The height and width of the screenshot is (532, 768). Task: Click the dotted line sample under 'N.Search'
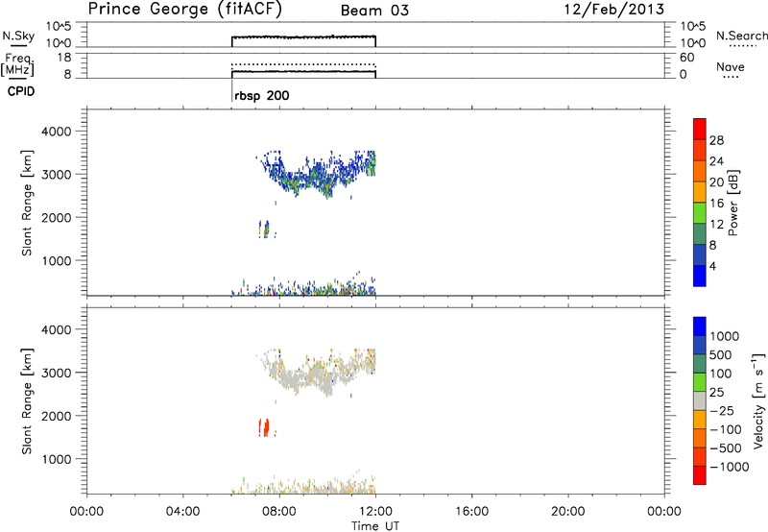(743, 46)
